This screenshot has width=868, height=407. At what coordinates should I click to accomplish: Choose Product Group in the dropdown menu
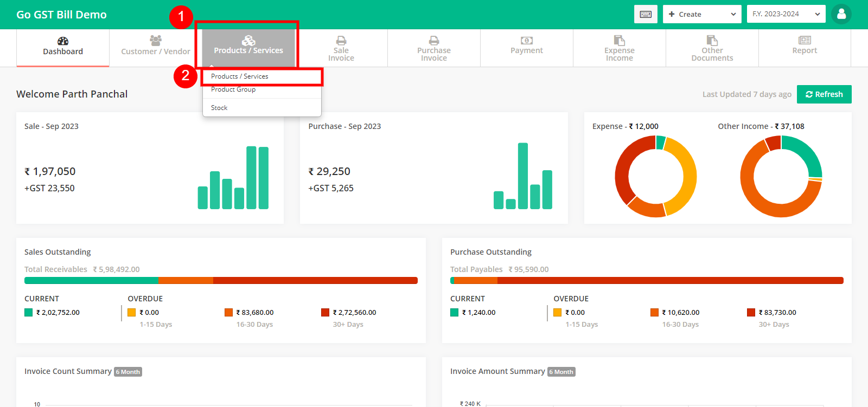click(233, 89)
